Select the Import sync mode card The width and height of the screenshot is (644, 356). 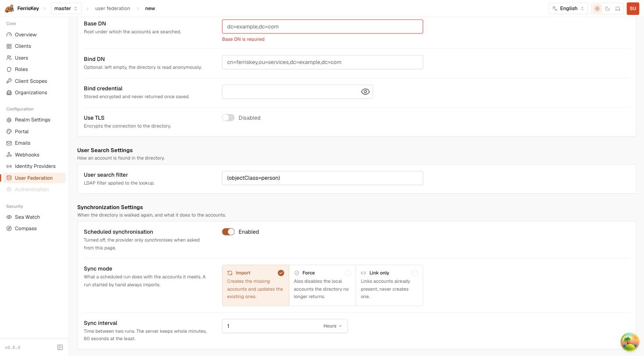[255, 285]
